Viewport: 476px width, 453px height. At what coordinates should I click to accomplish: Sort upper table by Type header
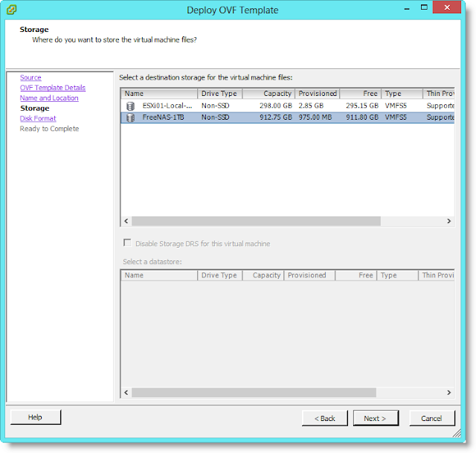(x=402, y=94)
